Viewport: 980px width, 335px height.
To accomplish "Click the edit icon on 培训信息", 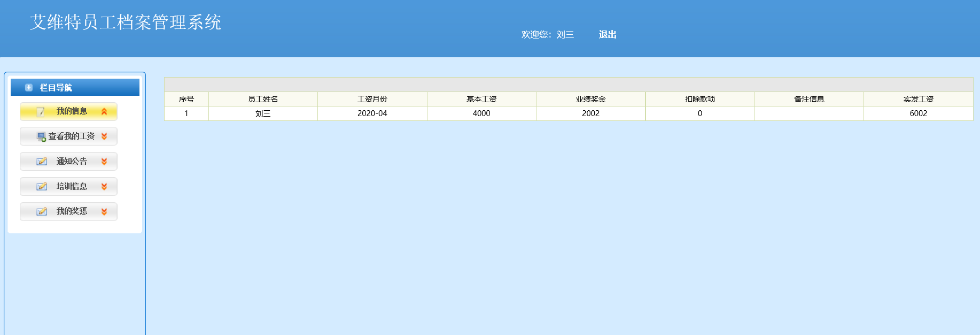I will coord(41,187).
